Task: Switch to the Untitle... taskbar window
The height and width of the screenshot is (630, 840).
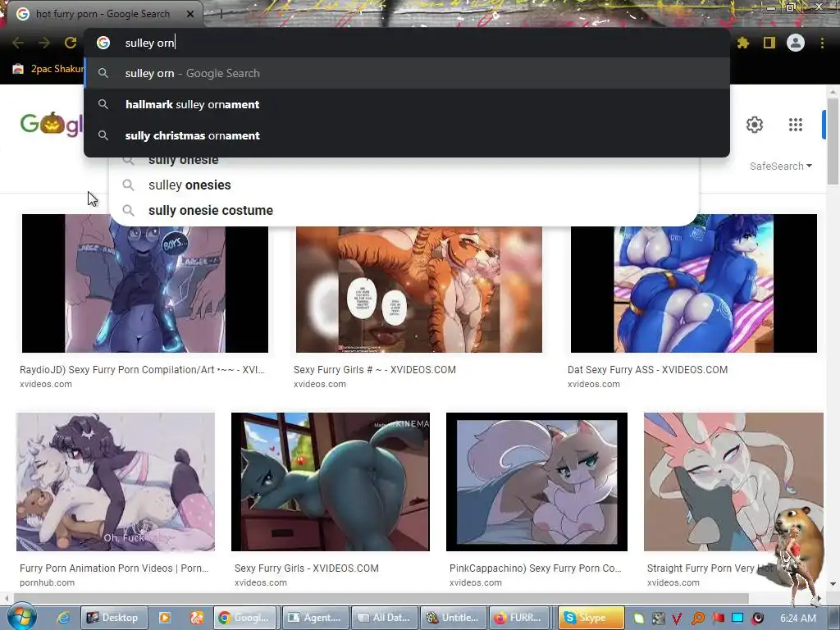Action: click(x=453, y=618)
